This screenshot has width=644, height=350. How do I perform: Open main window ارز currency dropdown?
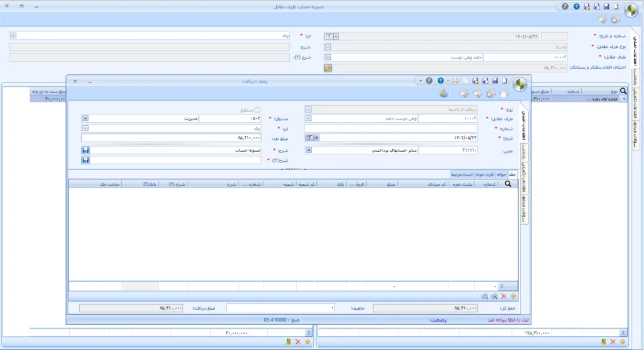click(13, 36)
